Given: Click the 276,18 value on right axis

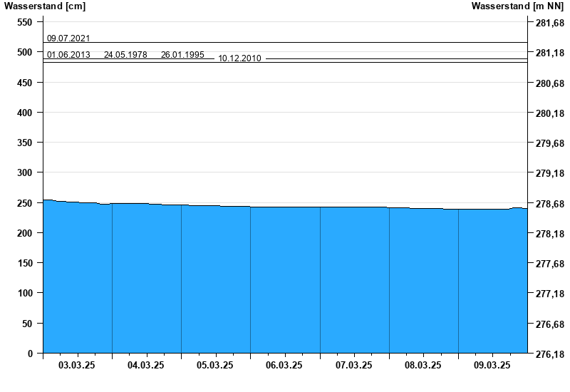Looking at the screenshot, I should (x=549, y=354).
